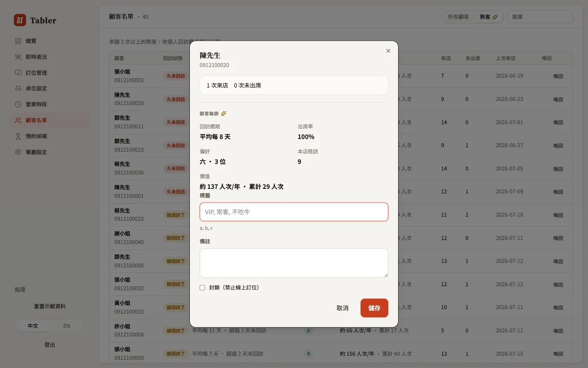Click the 總覽 grid icon
Image resolution: width=588 pixels, height=368 pixels.
(18, 41)
